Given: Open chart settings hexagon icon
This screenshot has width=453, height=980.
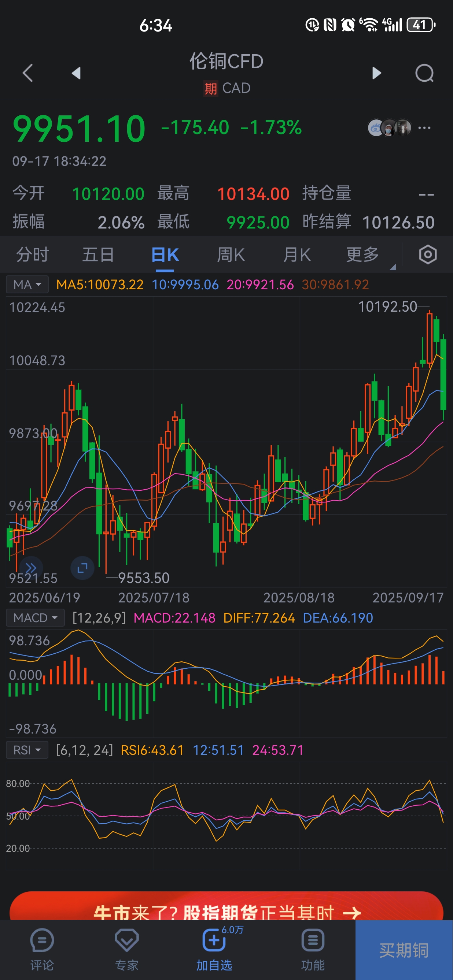Looking at the screenshot, I should pyautogui.click(x=427, y=255).
